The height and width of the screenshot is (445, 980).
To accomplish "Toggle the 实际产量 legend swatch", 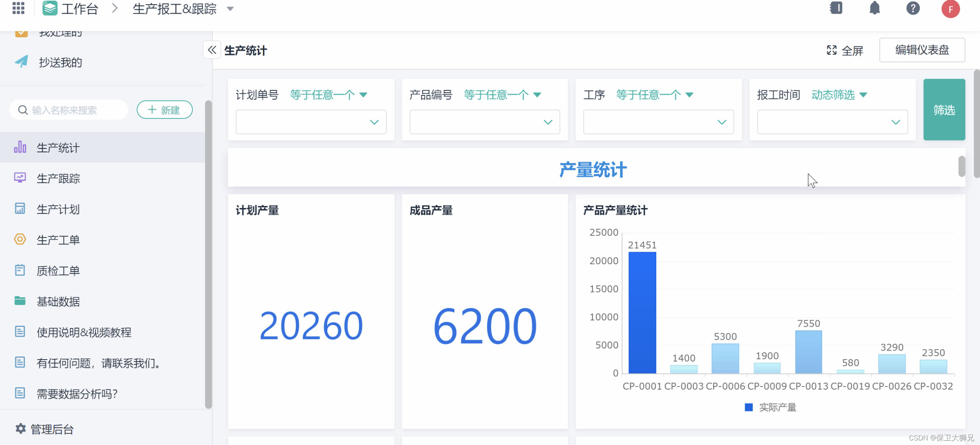I will click(x=748, y=407).
